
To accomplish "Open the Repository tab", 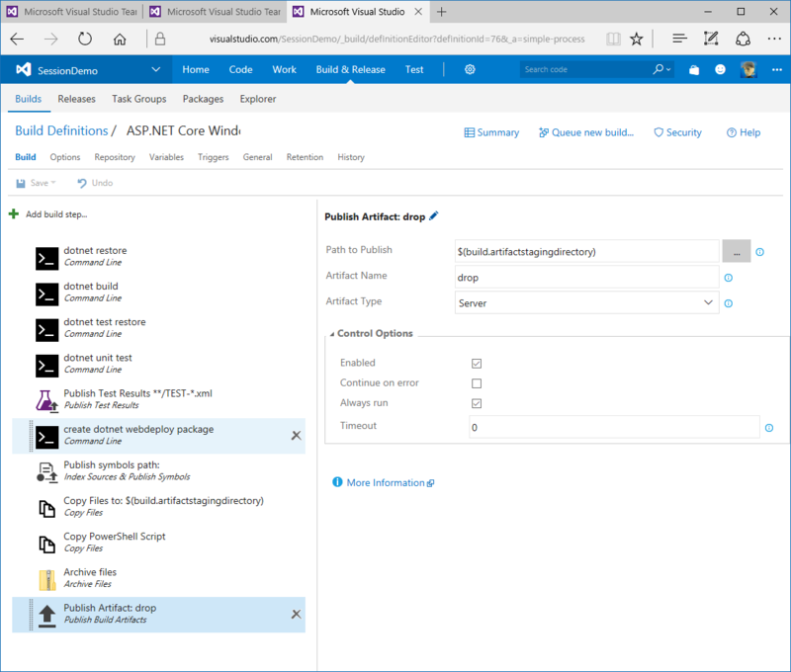I will pos(115,157).
